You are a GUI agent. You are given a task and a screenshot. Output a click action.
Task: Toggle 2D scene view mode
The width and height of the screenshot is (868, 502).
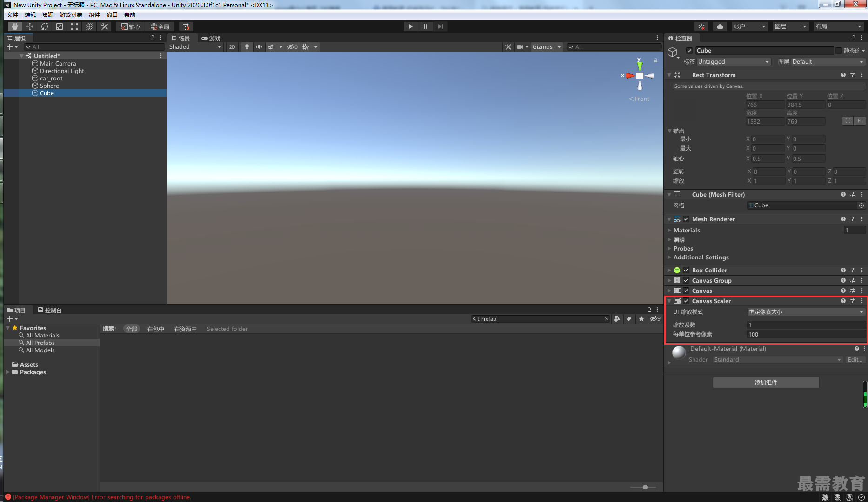pos(232,47)
